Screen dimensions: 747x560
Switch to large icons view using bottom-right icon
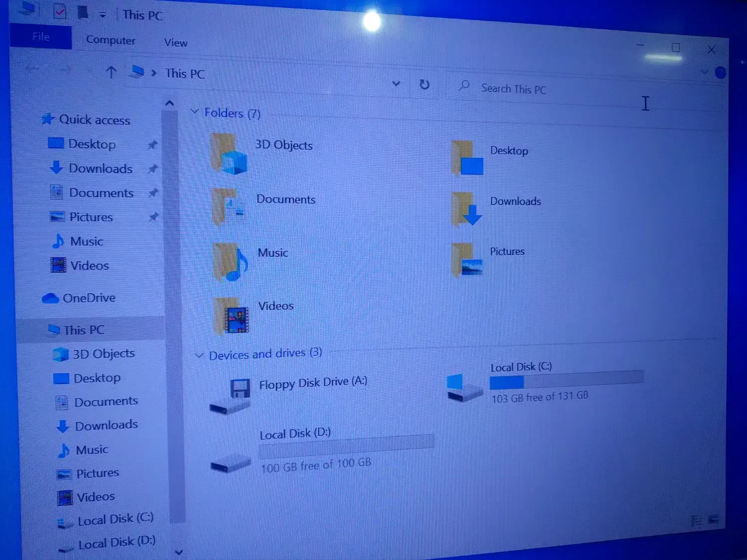[713, 520]
